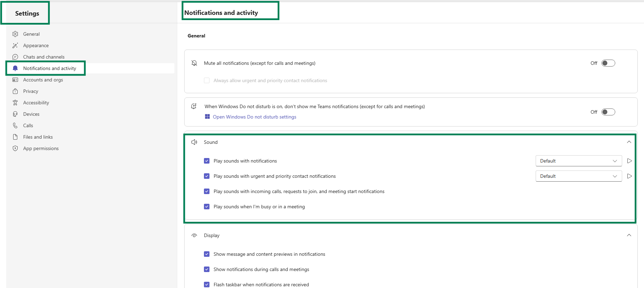644x288 pixels.
Task: Uncheck Play sounds with urgent and priority contact notifications
Action: pyautogui.click(x=207, y=176)
